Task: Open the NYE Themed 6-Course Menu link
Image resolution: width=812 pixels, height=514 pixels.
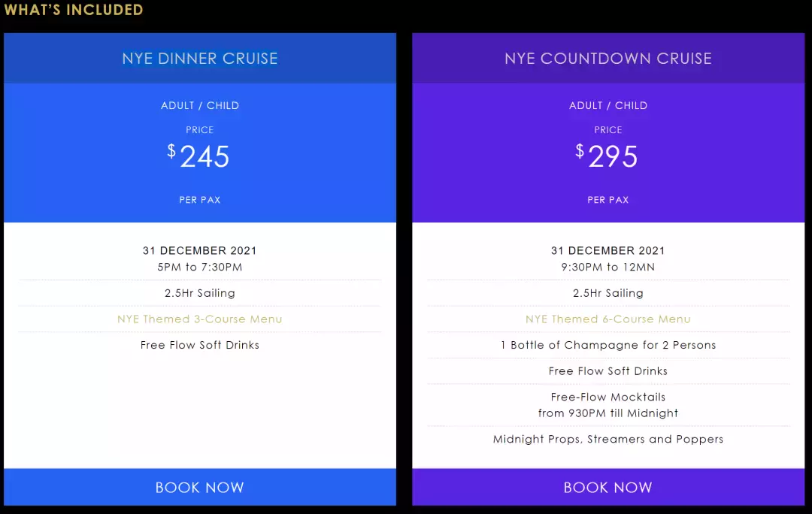Action: click(607, 319)
